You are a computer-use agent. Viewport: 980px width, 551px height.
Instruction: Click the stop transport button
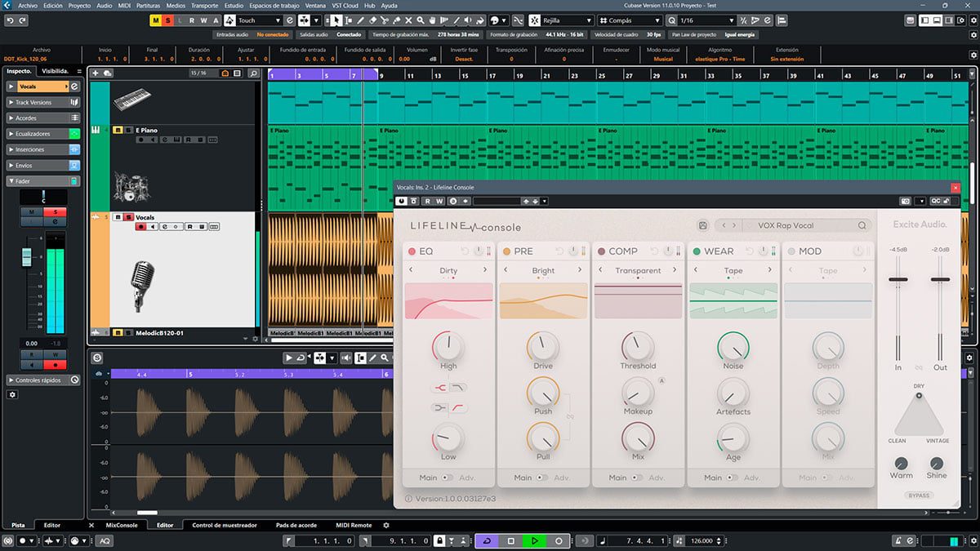(511, 540)
